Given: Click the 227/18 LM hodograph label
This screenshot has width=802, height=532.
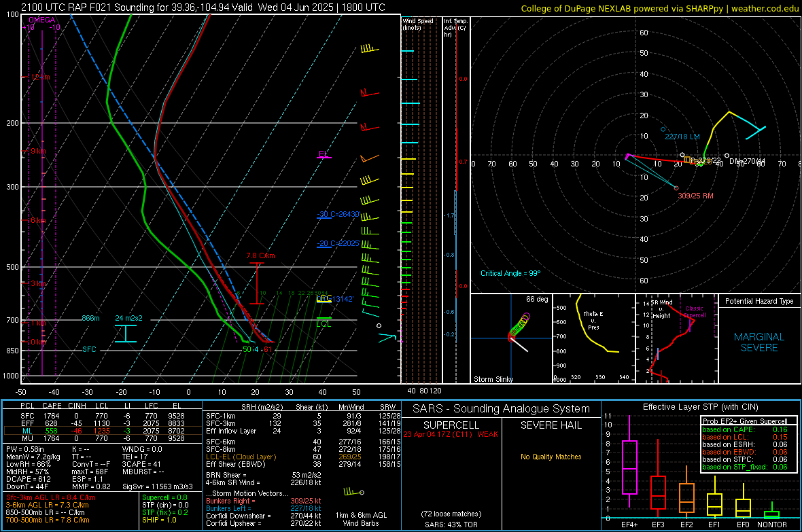Looking at the screenshot, I should coord(682,137).
